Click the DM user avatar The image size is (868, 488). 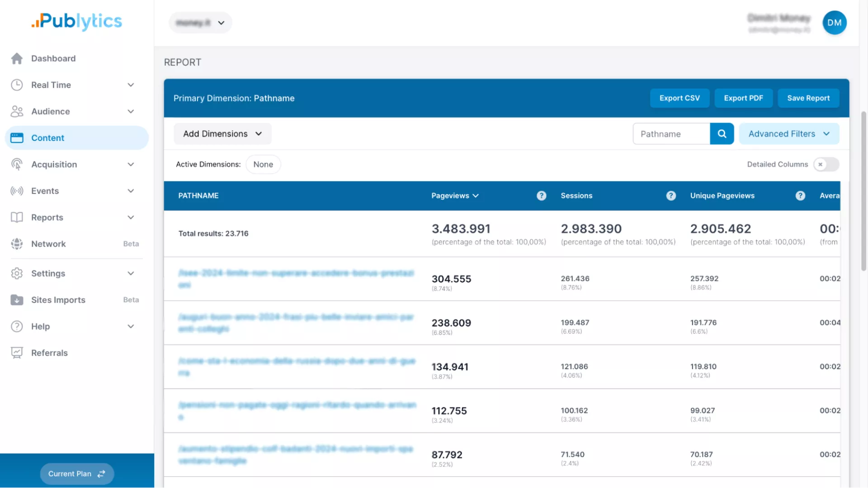[834, 23]
